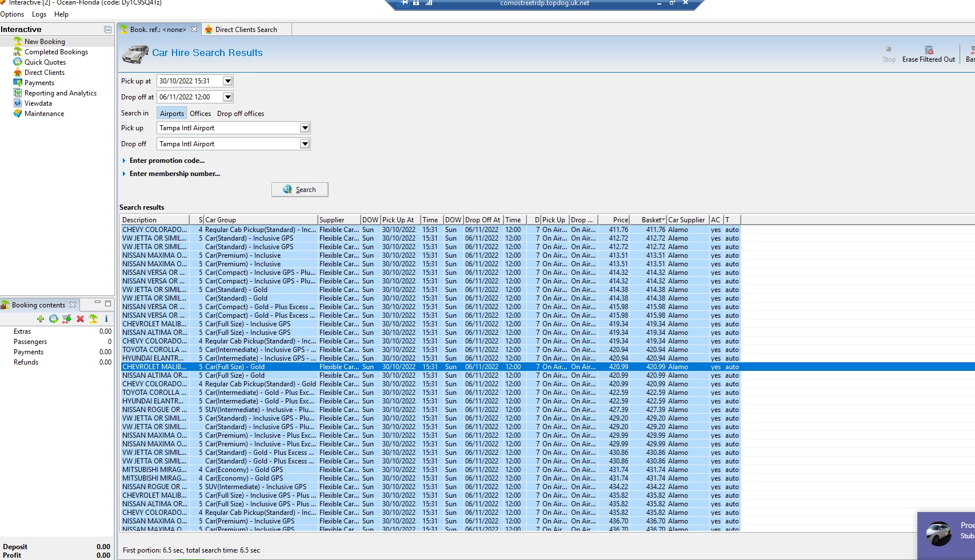Toggle Drop off offices option
The height and width of the screenshot is (560, 975).
(x=241, y=114)
